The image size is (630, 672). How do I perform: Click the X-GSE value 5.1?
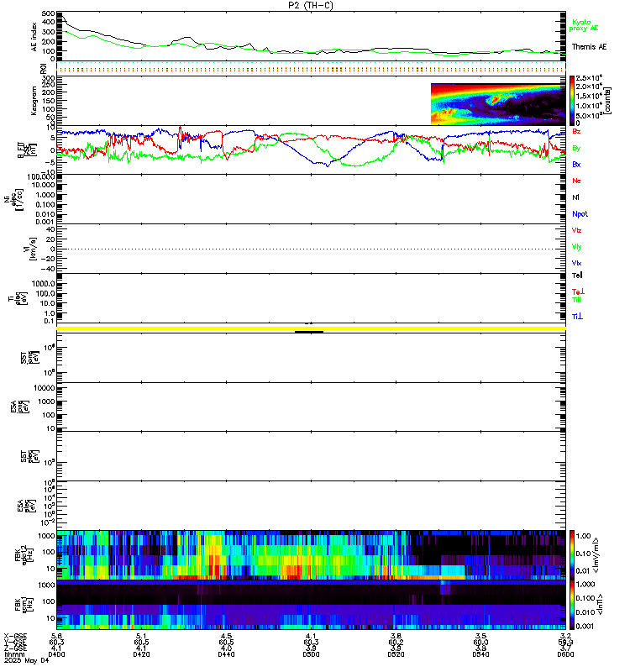tap(141, 636)
